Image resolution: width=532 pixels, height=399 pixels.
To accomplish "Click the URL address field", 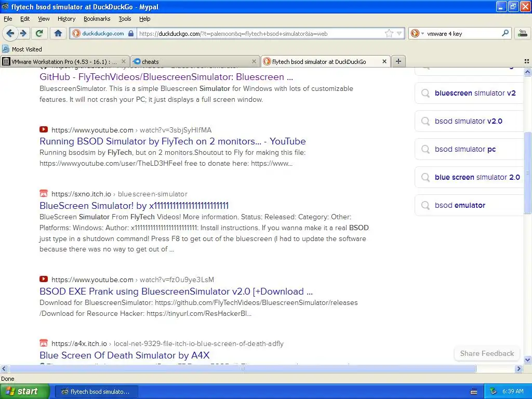I will (261, 33).
